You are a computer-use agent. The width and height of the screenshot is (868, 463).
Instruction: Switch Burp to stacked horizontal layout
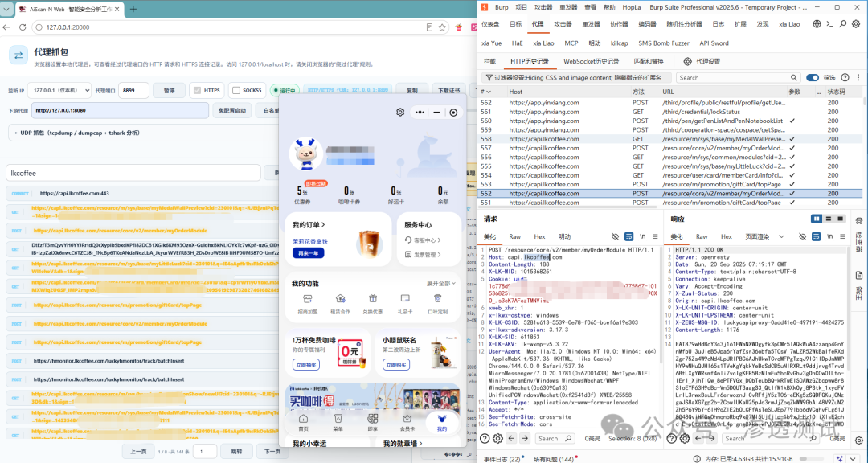click(x=829, y=219)
